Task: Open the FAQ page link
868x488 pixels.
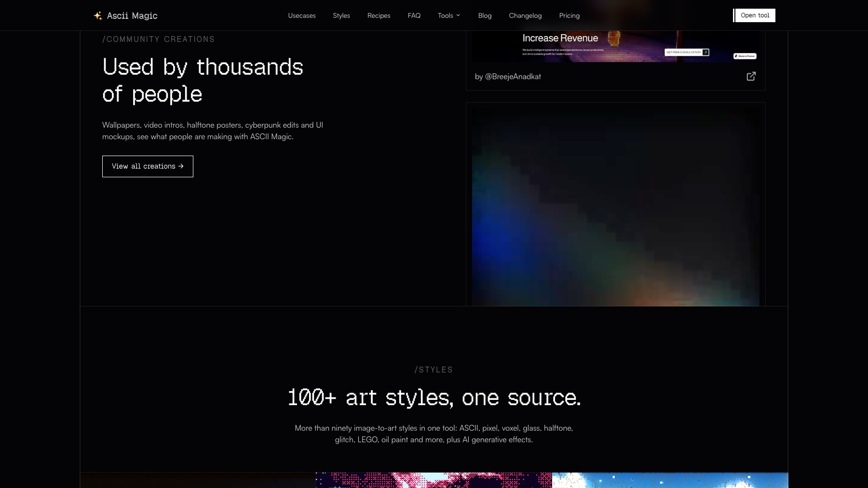Action: pyautogui.click(x=414, y=15)
